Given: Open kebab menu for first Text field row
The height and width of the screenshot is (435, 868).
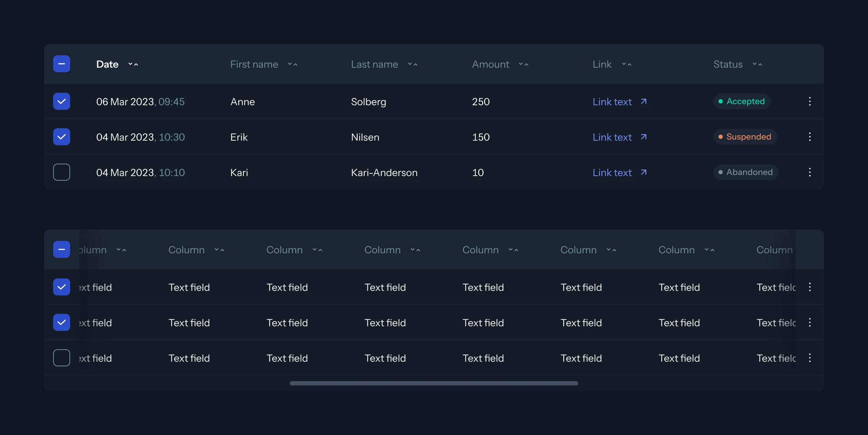Looking at the screenshot, I should click(810, 287).
